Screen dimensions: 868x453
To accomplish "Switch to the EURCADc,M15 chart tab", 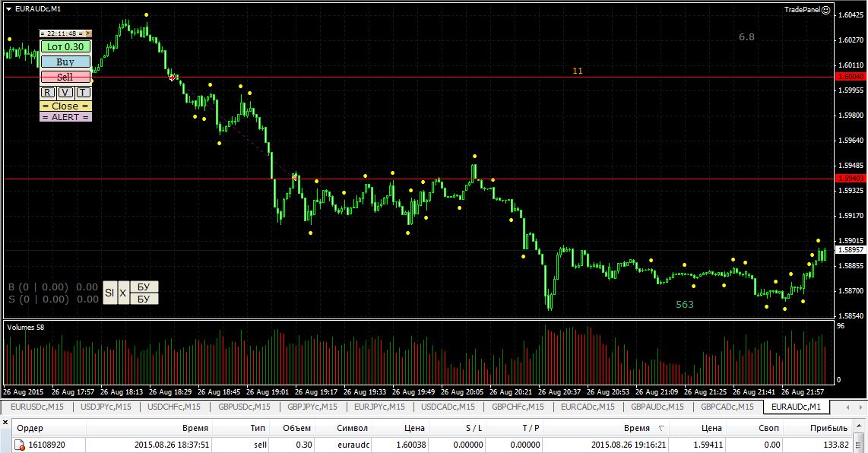I will (588, 407).
